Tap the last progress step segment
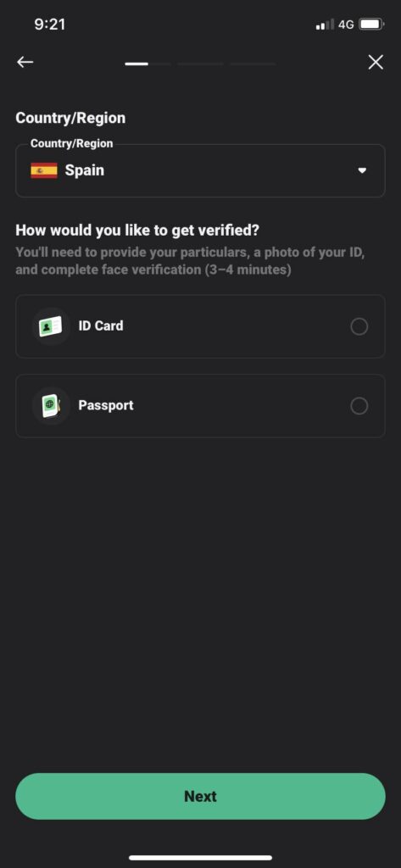This screenshot has height=868, width=401. coord(253,64)
